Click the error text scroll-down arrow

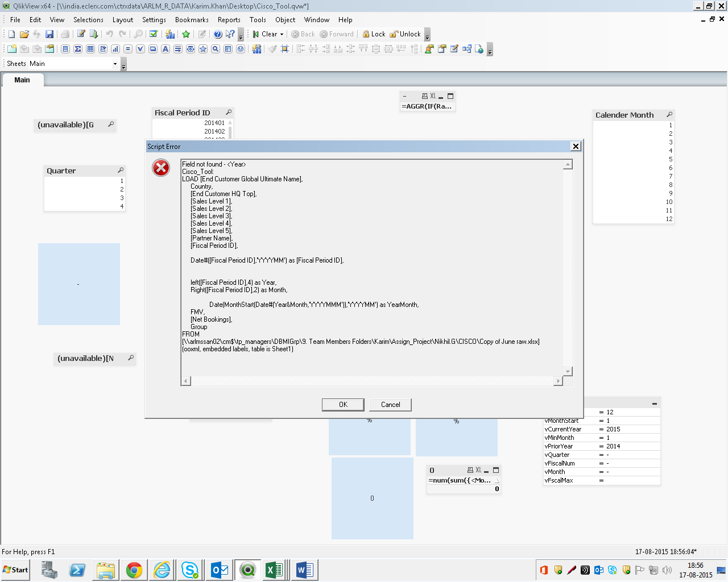coord(568,371)
